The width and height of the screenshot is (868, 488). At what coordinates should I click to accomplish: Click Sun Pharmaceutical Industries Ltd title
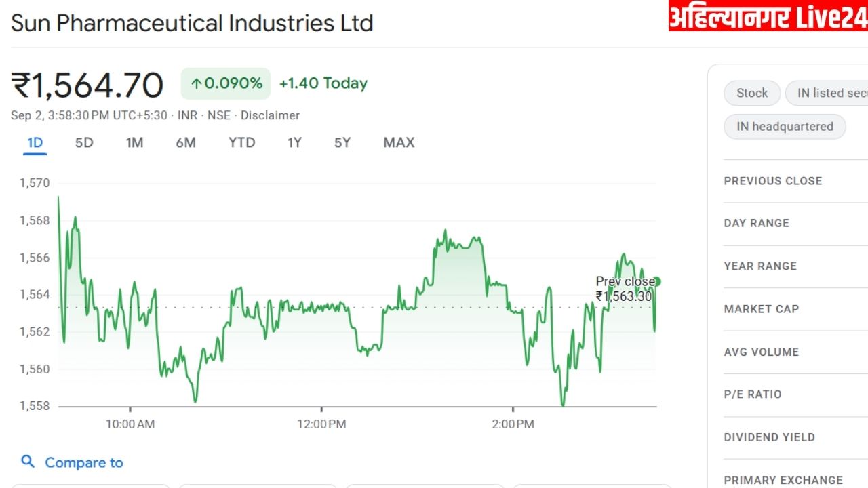[192, 23]
